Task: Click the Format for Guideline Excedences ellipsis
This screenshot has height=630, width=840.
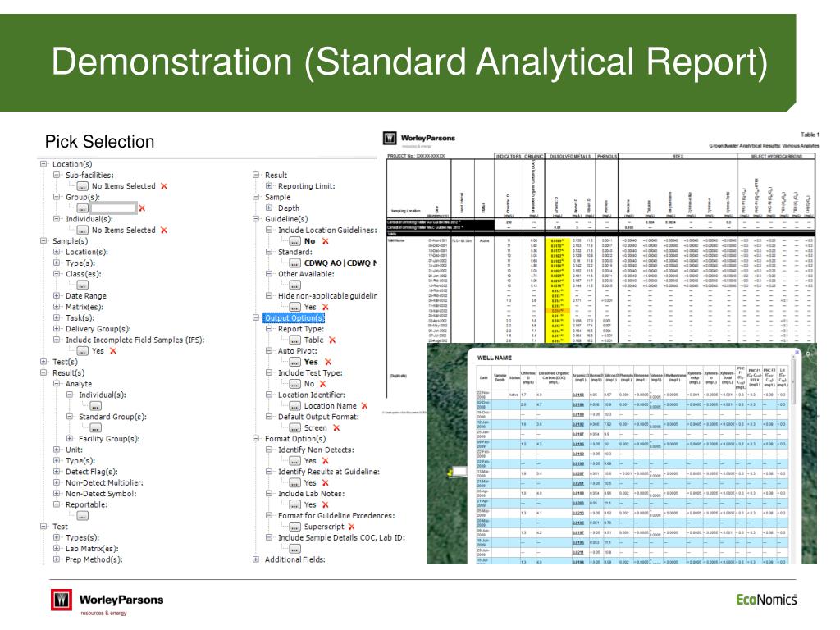Action: [x=295, y=527]
